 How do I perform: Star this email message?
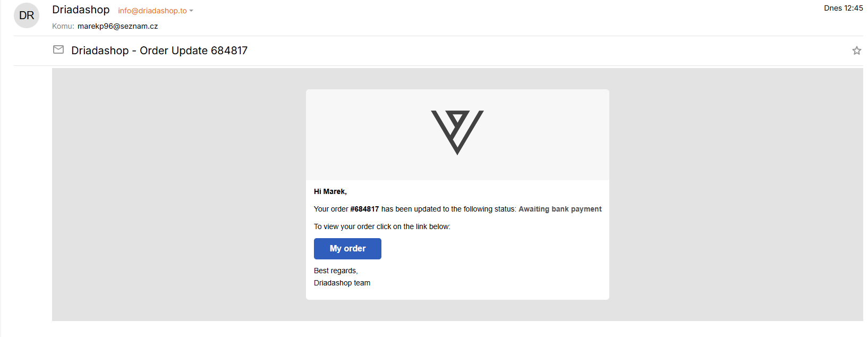(x=856, y=50)
